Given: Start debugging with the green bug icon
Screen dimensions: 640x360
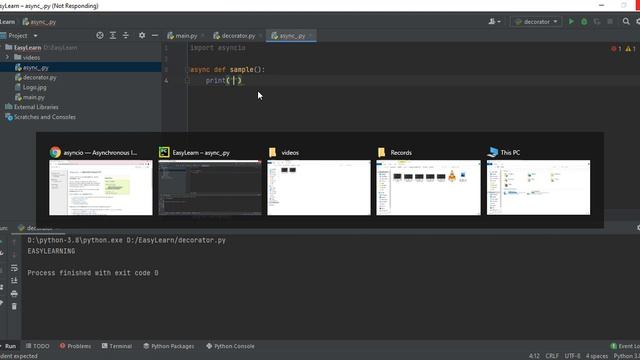Looking at the screenshot, I should (584, 22).
